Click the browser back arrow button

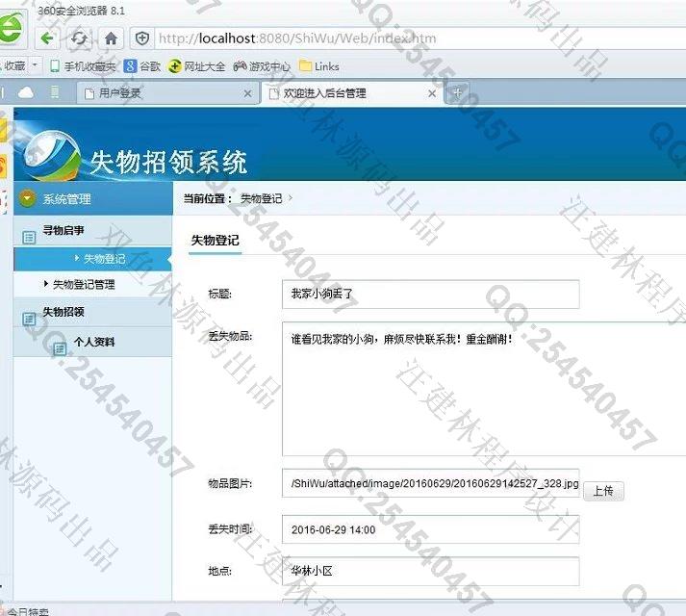pos(48,38)
